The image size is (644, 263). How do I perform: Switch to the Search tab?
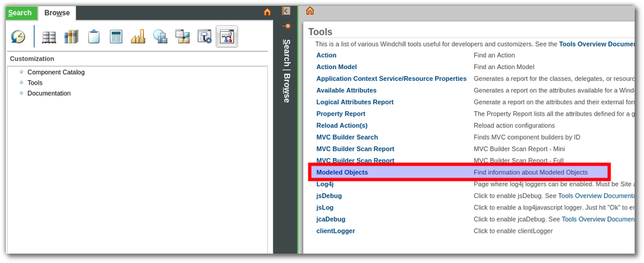[20, 13]
